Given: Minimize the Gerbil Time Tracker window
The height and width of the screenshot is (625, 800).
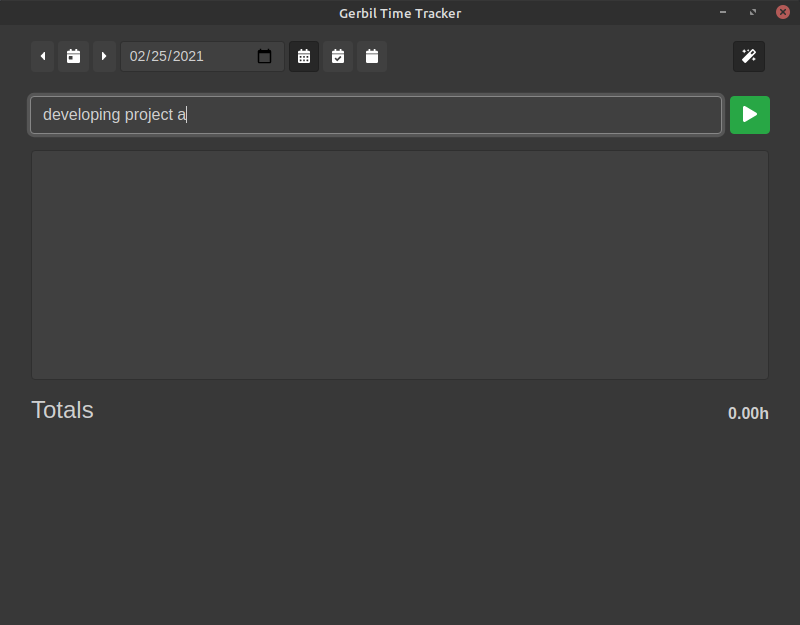Looking at the screenshot, I should point(723,12).
